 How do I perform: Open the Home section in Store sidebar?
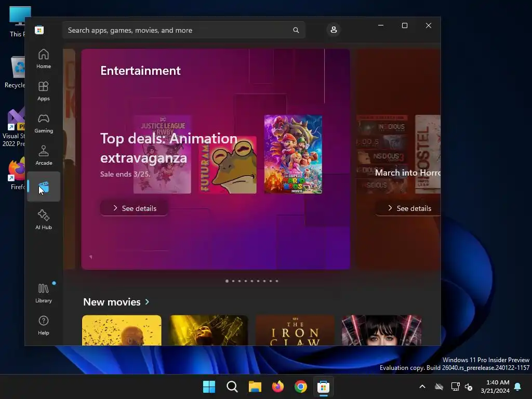point(44,59)
